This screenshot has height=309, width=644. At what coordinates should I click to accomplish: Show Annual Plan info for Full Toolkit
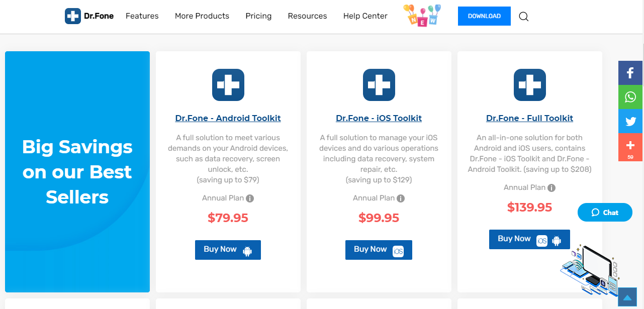[x=551, y=188]
